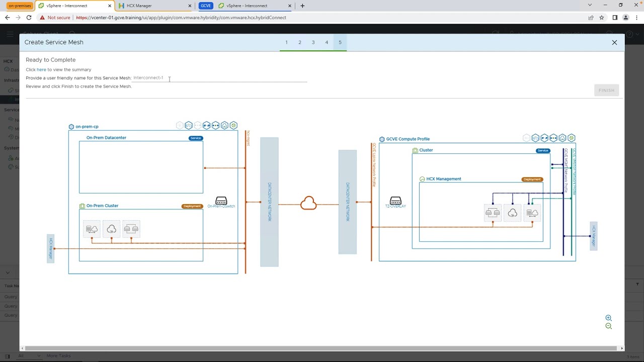Click the 'GCVE Compute Profile' label
The image size is (644, 362).
(x=408, y=139)
